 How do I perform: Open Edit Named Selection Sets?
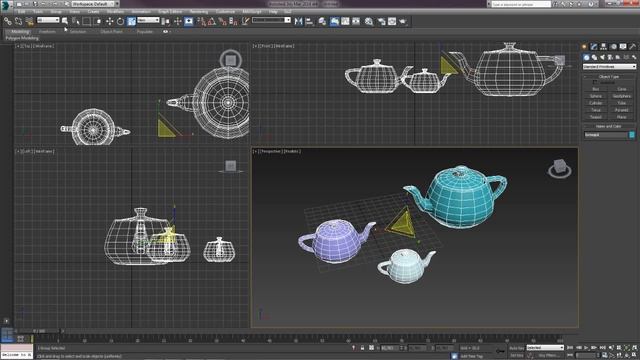pos(245,21)
